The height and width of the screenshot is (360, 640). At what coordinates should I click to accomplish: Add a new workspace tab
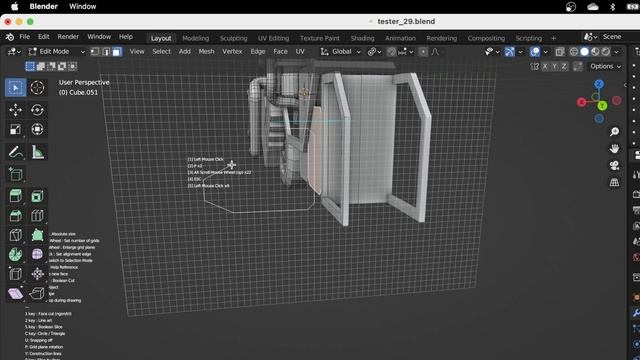[553, 38]
